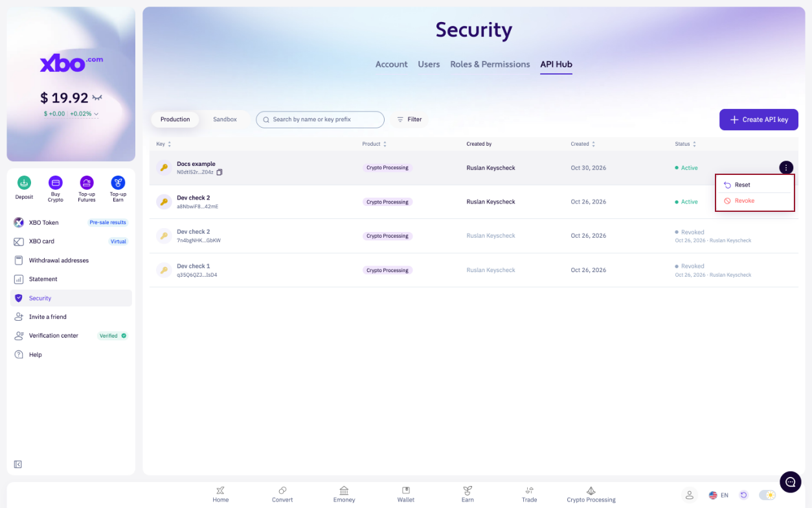Go to Trade in bottom navigation
Screen dimensions: 812x508
[x=529, y=494]
